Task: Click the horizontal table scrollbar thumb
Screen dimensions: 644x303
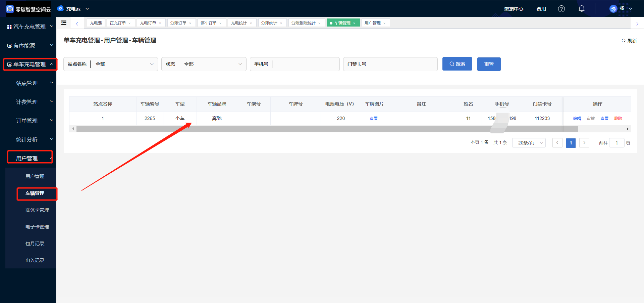Action: 327,129
